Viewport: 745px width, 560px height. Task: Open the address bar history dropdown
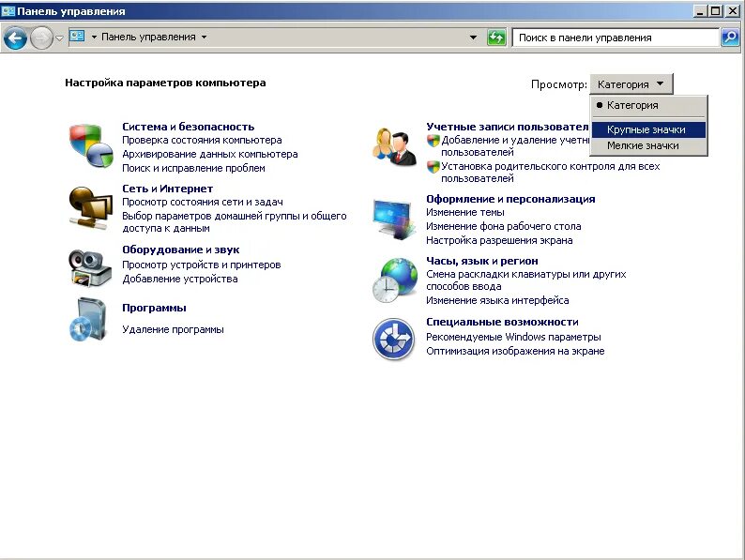473,37
